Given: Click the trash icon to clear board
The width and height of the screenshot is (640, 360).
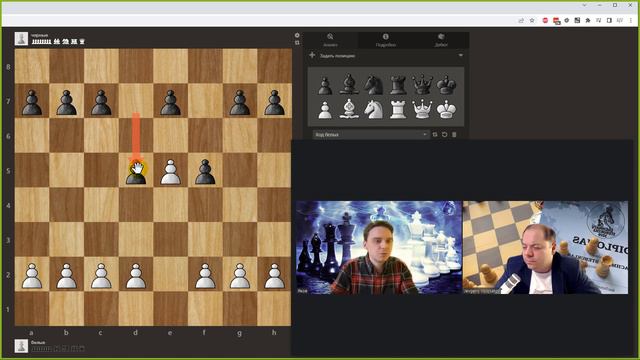Looking at the screenshot, I should (x=454, y=135).
